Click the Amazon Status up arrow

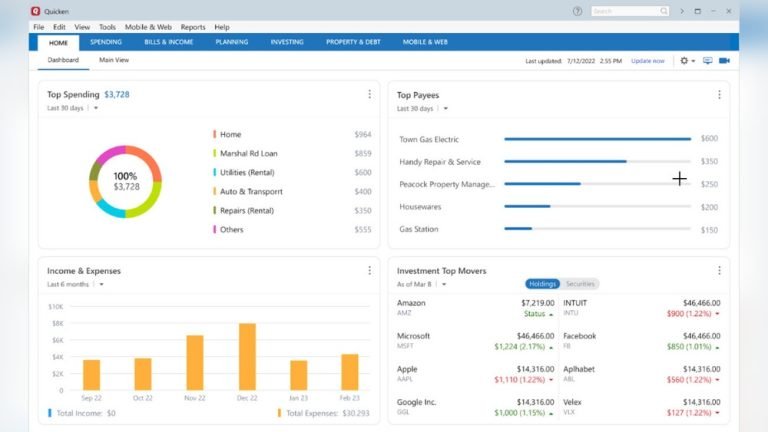tap(551, 314)
